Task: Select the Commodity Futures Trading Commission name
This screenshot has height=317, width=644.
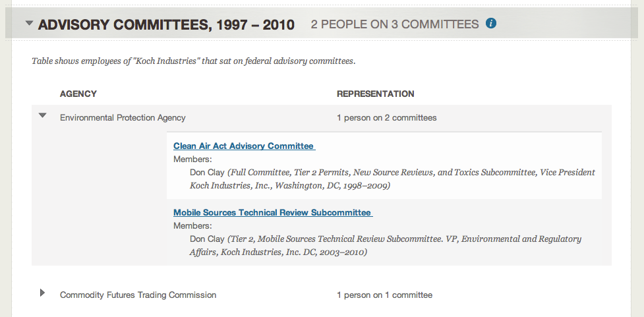Action: pos(138,295)
